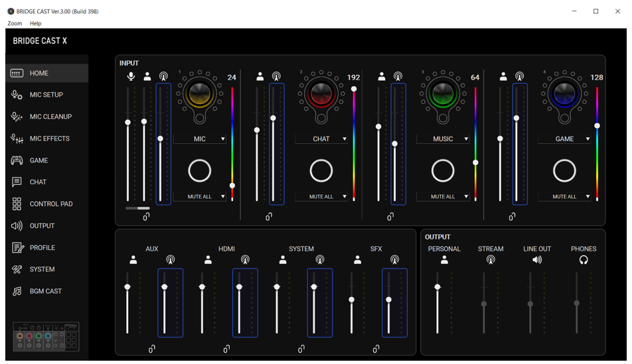The height and width of the screenshot is (364, 632).
Task: Open the GAME source dropdown
Action: point(564,139)
